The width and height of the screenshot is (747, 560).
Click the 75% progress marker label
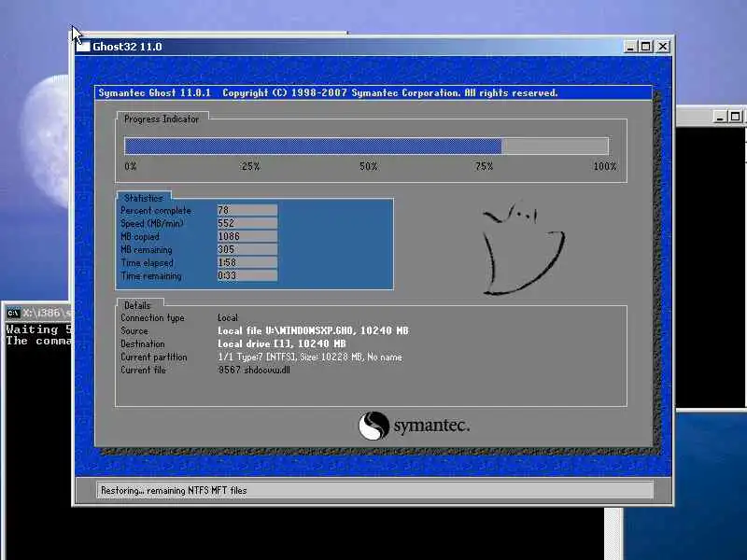point(484,166)
